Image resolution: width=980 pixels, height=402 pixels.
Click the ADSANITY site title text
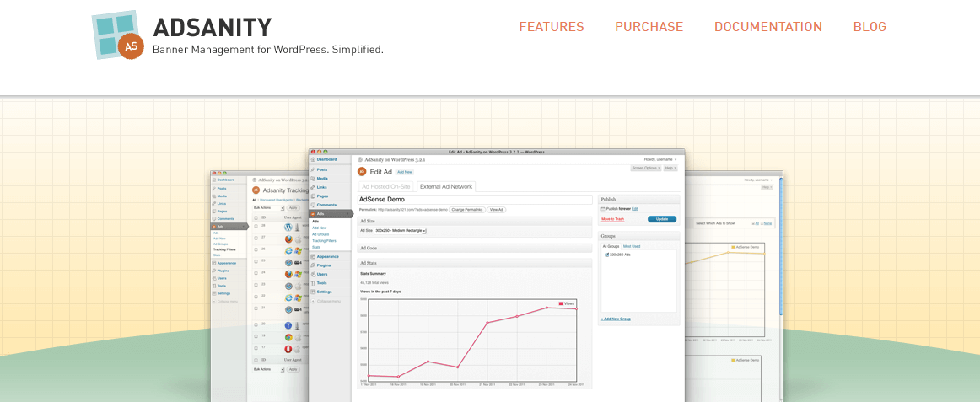pos(212,28)
